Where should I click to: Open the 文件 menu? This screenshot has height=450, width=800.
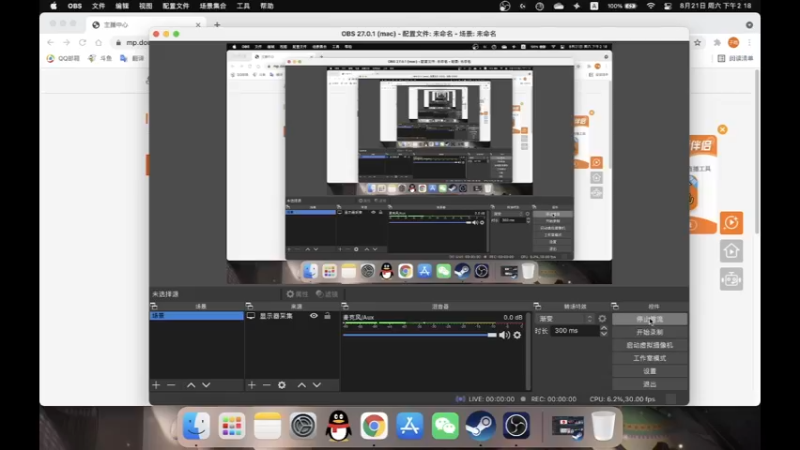pyautogui.click(x=98, y=6)
